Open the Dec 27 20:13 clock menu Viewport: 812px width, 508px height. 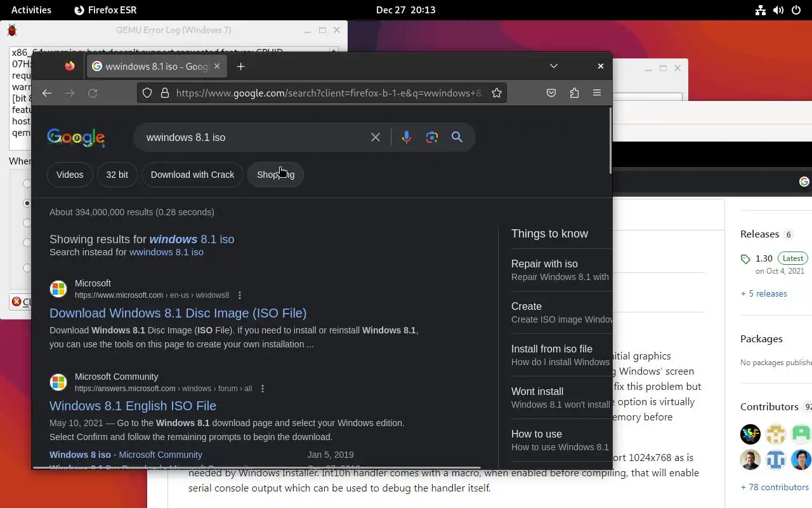click(405, 10)
